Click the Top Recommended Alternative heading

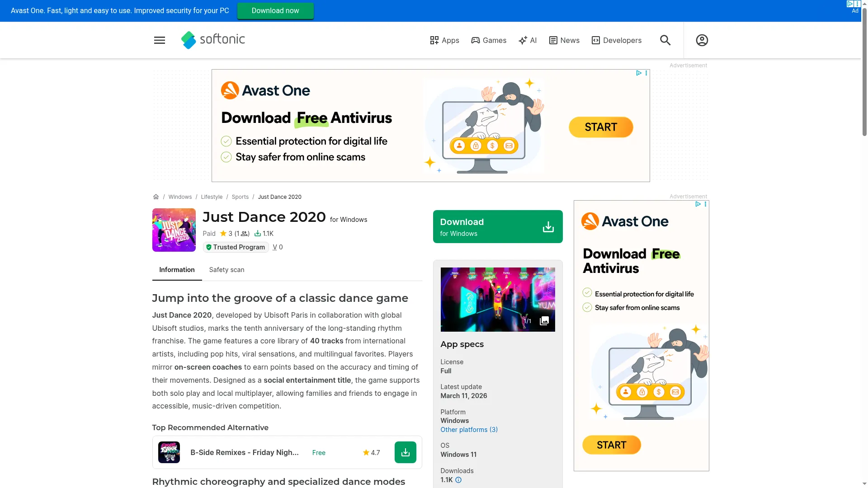(x=210, y=427)
